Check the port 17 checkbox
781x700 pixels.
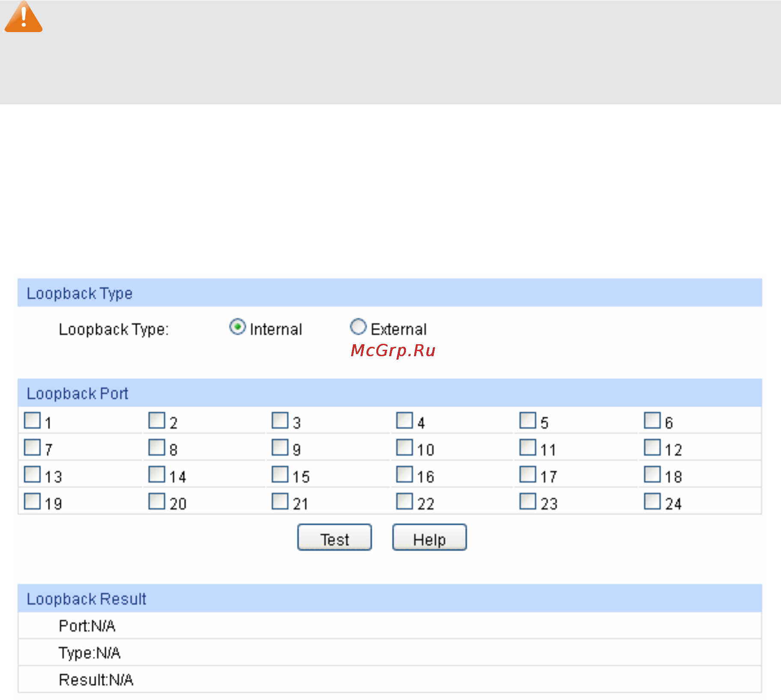528,474
